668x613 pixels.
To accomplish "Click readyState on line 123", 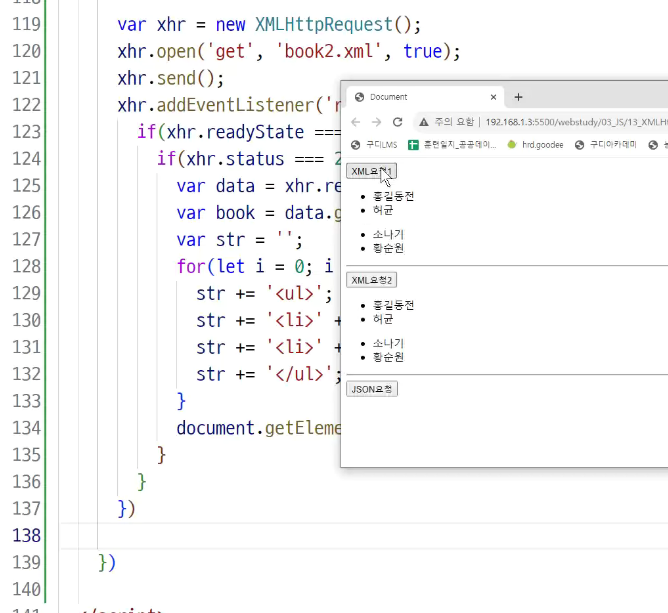I will tap(255, 132).
